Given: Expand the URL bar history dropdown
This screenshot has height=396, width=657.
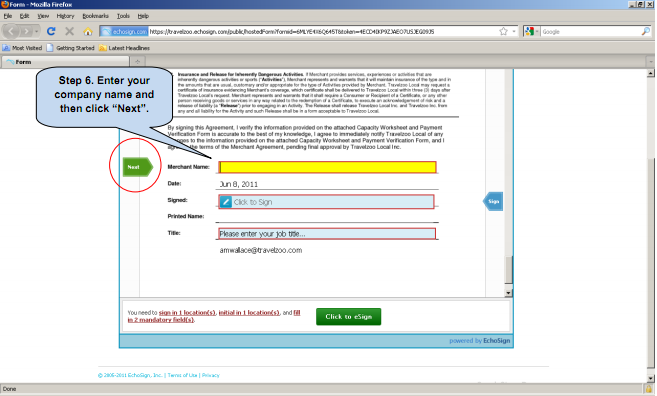Looking at the screenshot, I should [x=514, y=31].
